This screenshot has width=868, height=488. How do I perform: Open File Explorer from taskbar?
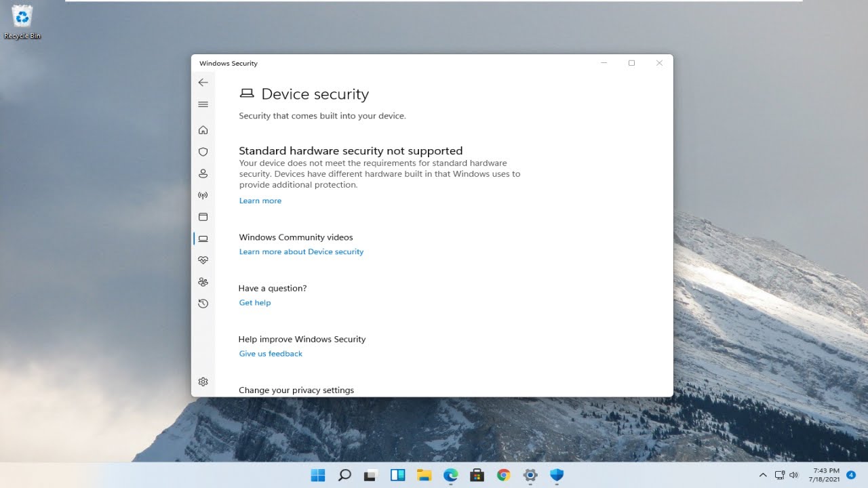coord(424,475)
